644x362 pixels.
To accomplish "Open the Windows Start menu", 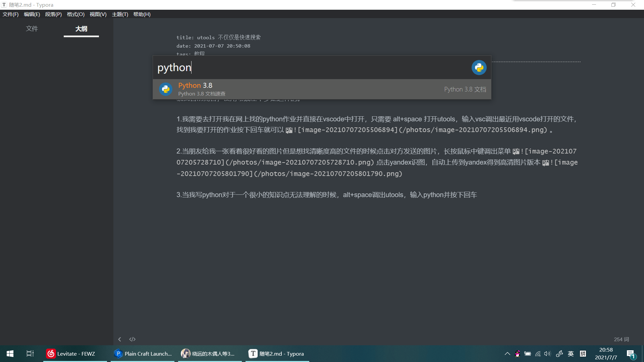I will tap(10, 354).
